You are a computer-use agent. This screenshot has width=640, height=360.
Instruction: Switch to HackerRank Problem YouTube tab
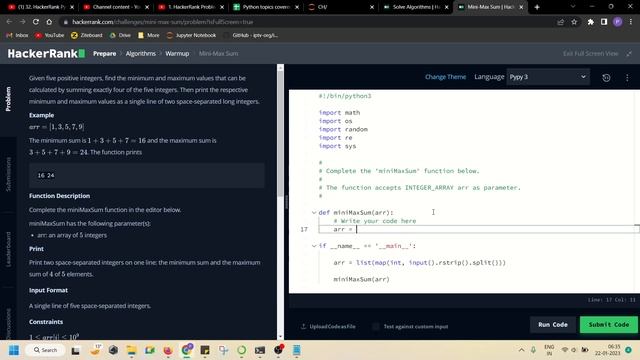coord(191,7)
